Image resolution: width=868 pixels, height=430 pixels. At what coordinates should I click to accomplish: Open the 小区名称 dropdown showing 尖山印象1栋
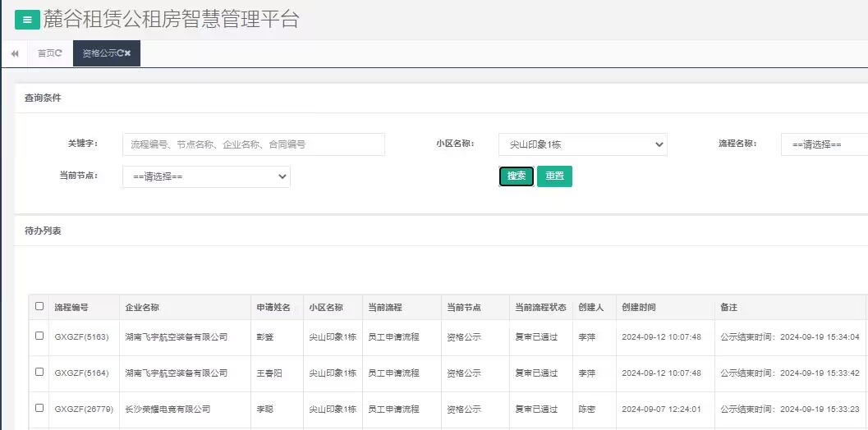[x=582, y=144]
